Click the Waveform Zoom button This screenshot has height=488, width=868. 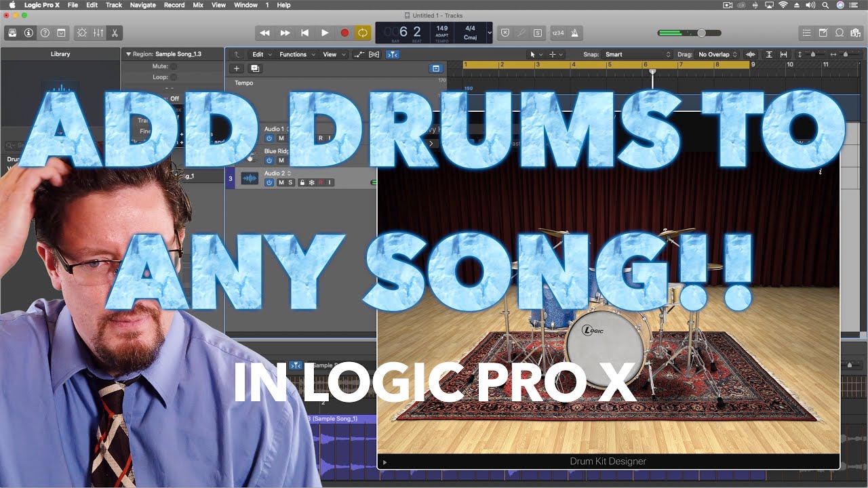[751, 54]
